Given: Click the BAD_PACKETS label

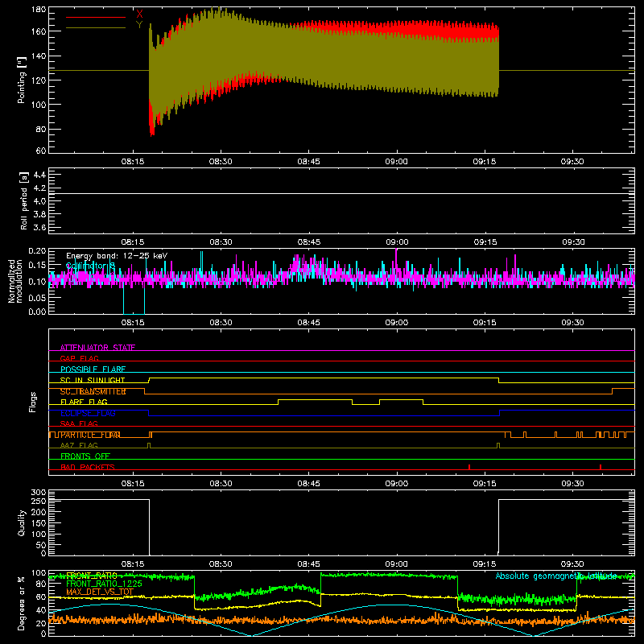Looking at the screenshot, I should point(88,467).
